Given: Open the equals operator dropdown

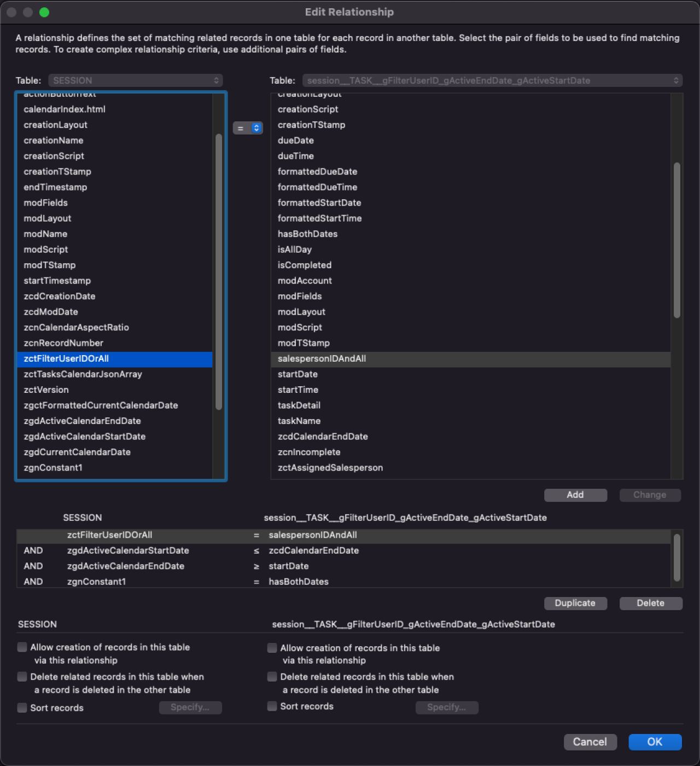Looking at the screenshot, I should coord(248,128).
